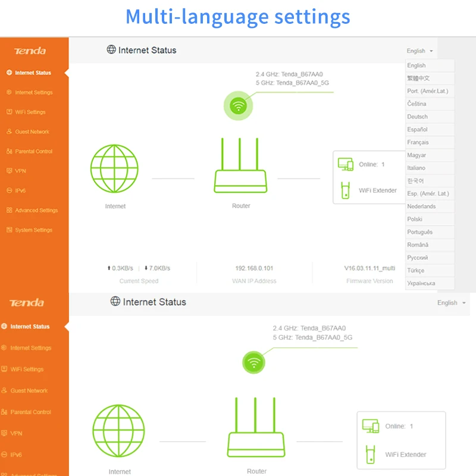This screenshot has width=476, height=476.
Task: Select Deutsch from the language list
Action: click(x=430, y=117)
